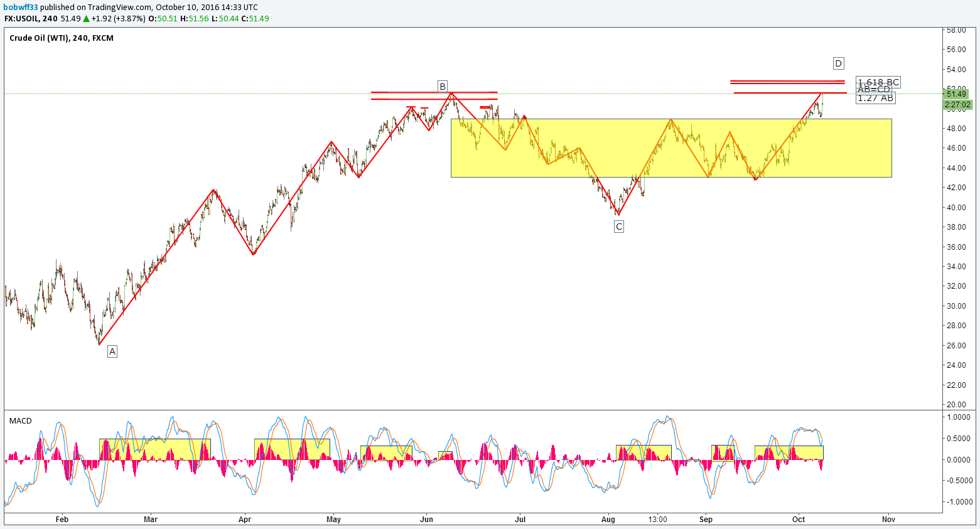Click Nov on the time axis
The image size is (980, 529).
click(888, 520)
